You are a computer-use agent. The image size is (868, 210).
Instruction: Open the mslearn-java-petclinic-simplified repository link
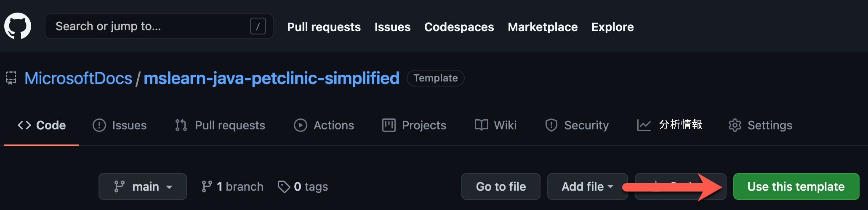(x=272, y=78)
